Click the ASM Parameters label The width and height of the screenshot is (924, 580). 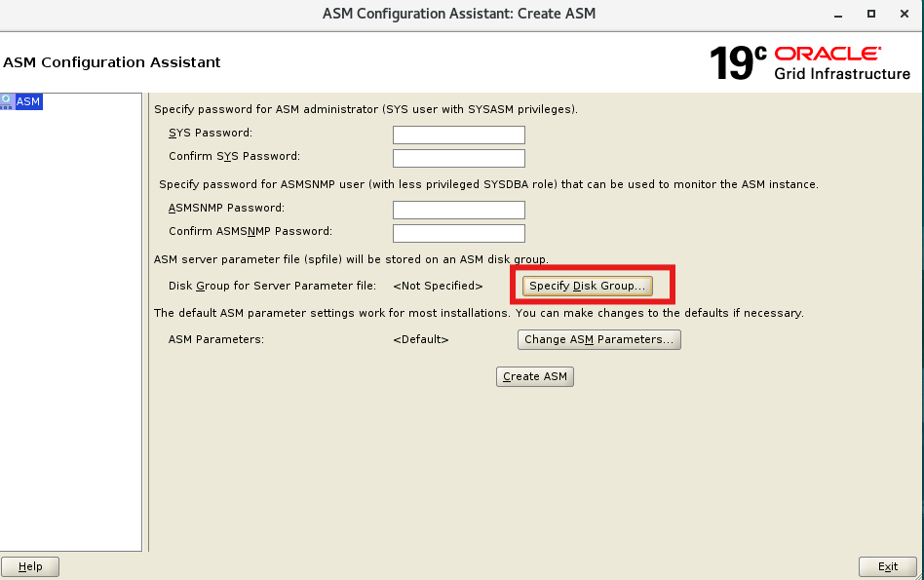coord(216,339)
